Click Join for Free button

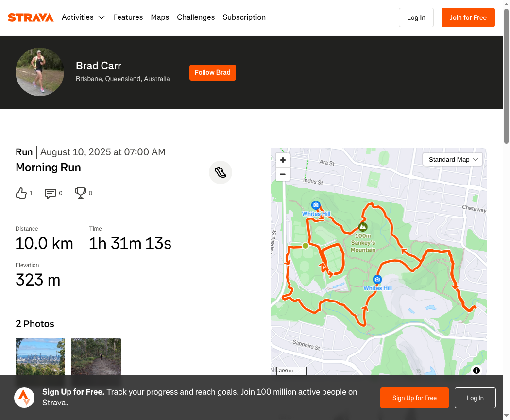[x=468, y=17]
